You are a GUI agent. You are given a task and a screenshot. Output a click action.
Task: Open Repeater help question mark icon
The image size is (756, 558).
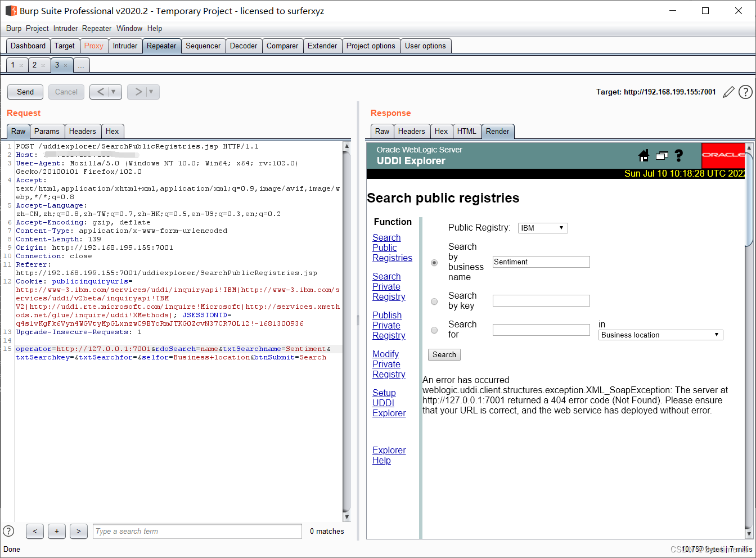(x=745, y=92)
